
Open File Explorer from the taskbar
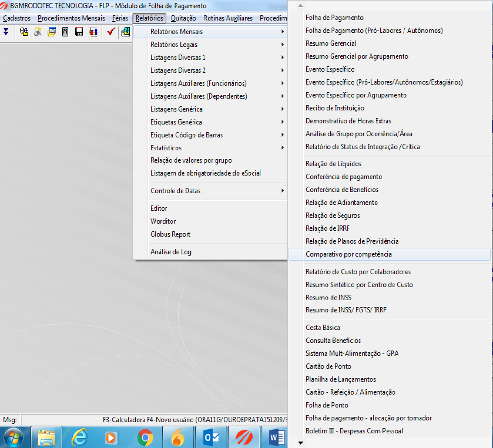pyautogui.click(x=46, y=437)
